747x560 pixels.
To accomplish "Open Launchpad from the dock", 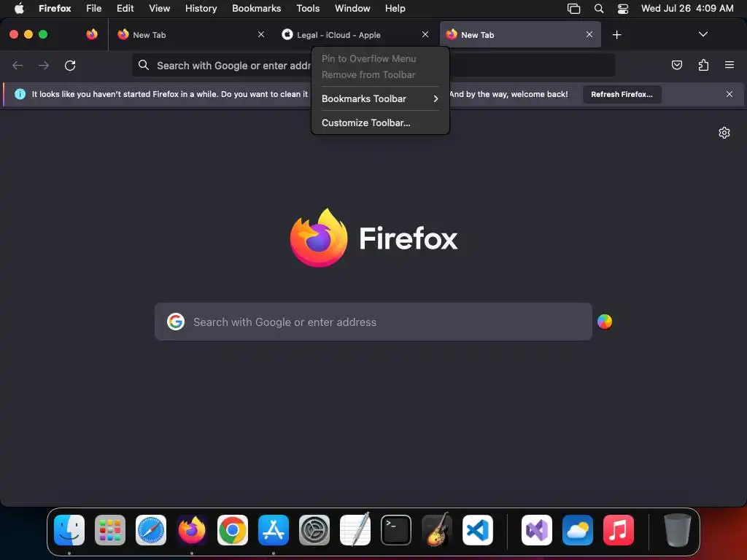I will [110, 530].
